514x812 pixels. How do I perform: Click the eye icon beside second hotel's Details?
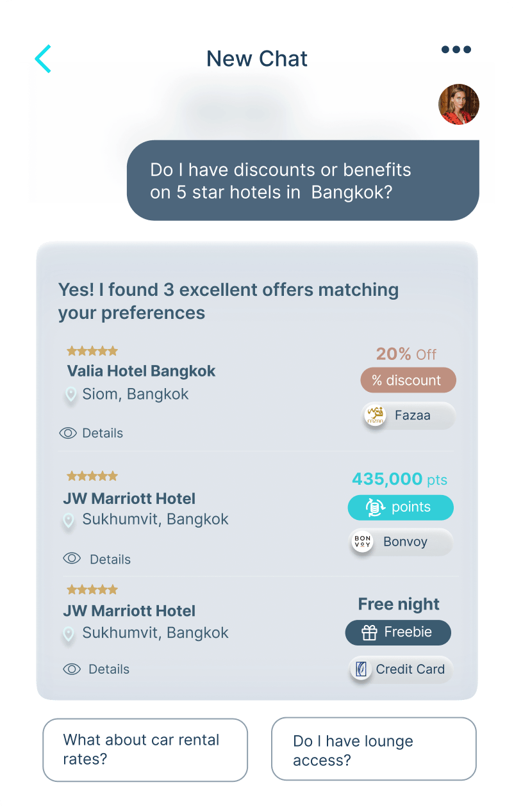72,558
